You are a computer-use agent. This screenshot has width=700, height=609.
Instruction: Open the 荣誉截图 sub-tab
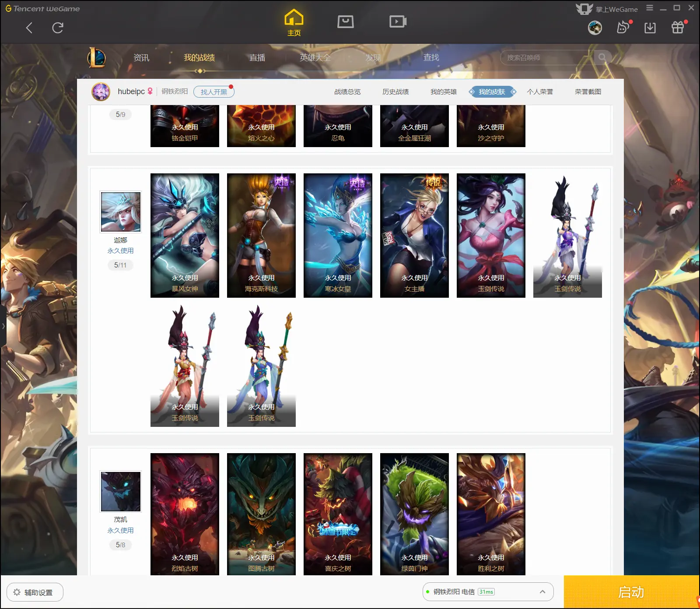tap(588, 92)
